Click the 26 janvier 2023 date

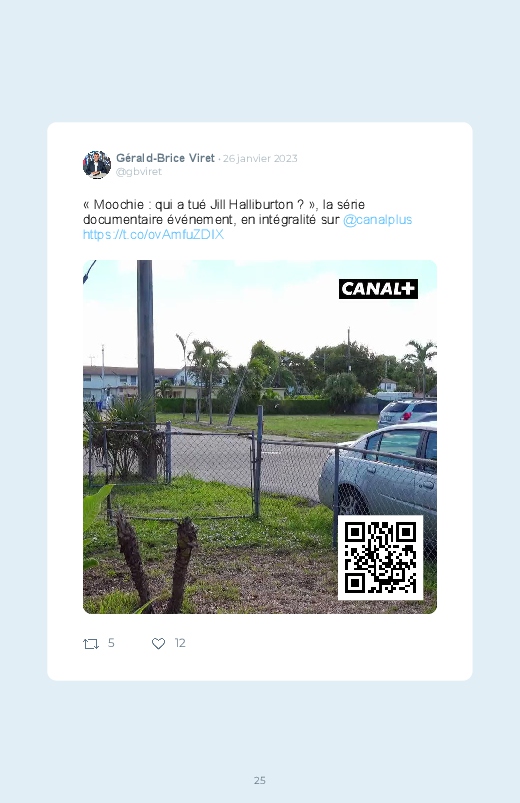tap(260, 159)
